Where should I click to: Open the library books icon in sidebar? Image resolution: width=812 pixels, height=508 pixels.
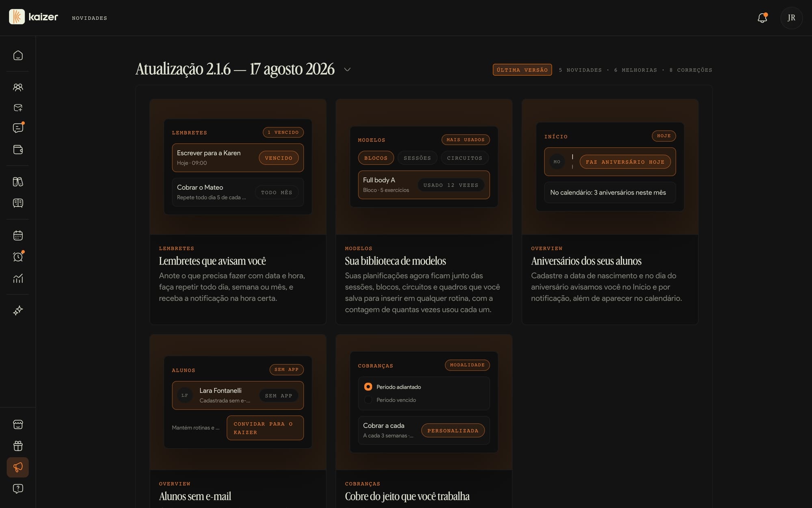(18, 182)
